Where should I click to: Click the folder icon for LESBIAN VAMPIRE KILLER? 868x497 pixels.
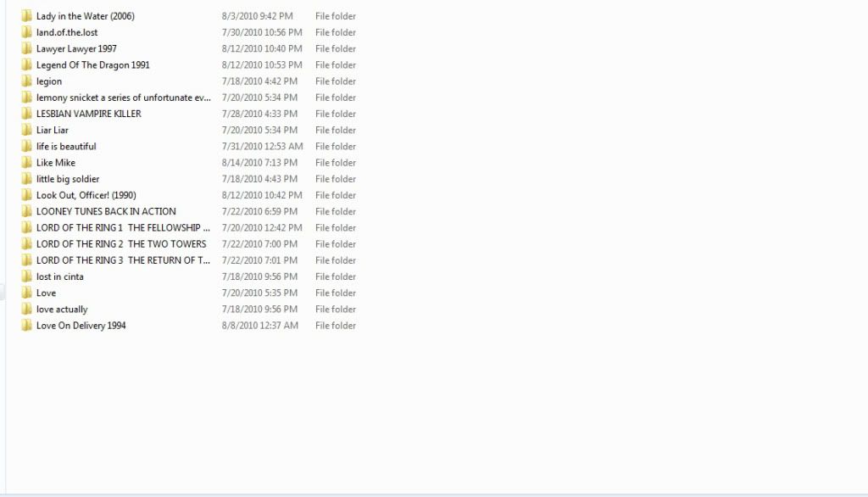click(26, 114)
